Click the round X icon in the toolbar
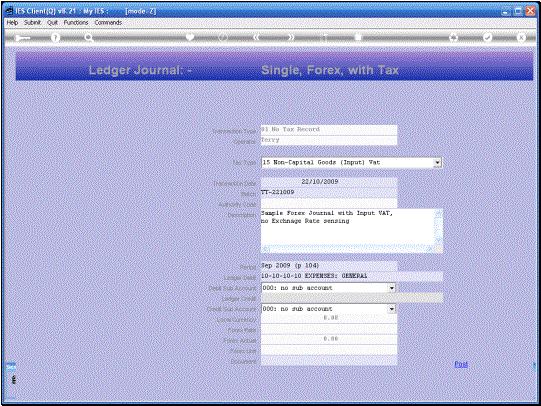This screenshot has width=541, height=406. point(521,37)
